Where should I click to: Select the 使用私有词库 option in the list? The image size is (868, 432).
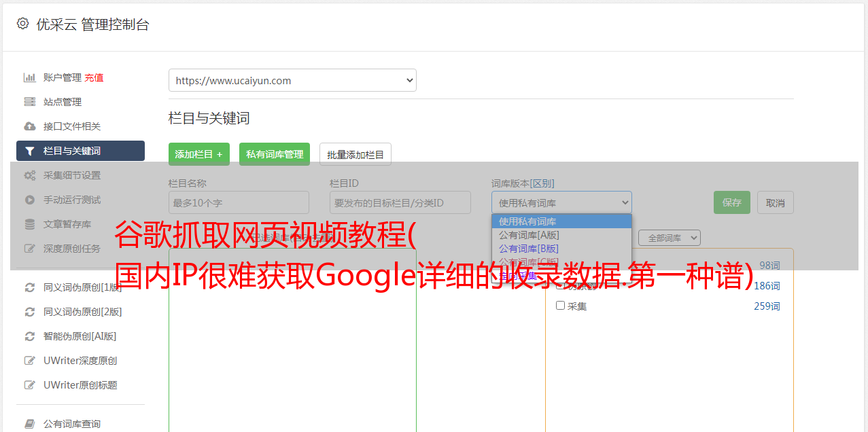561,221
